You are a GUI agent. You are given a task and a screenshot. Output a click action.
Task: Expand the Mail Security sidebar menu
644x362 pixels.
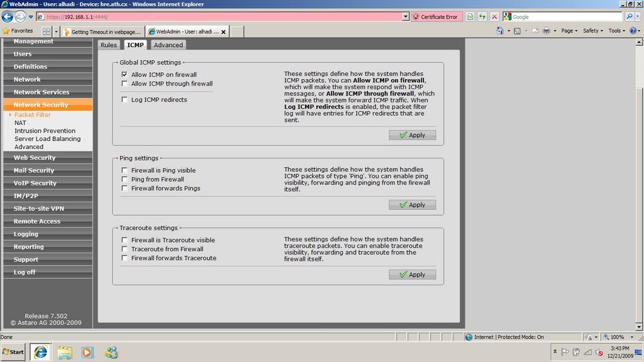(48, 170)
